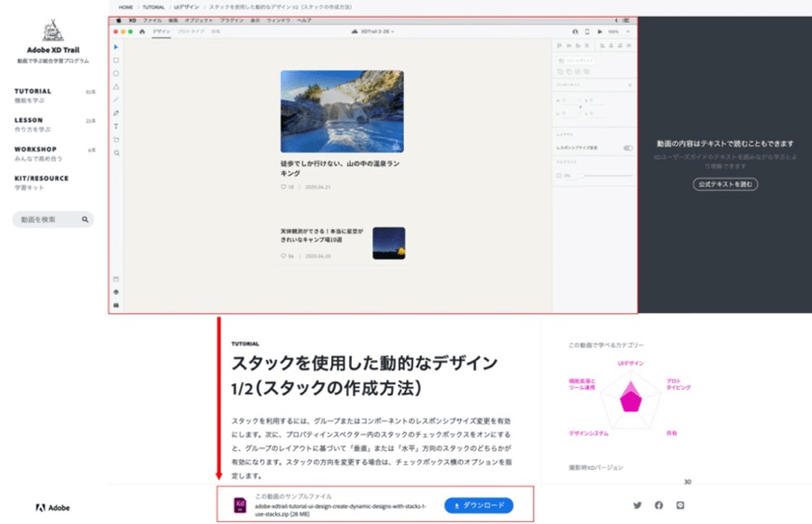Select the Ellipse tool in XD
812x524 pixels.
(x=116, y=74)
